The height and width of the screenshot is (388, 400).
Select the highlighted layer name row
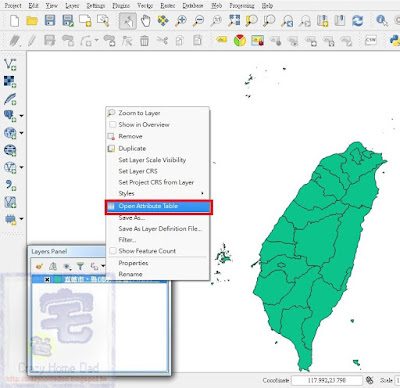click(100, 279)
